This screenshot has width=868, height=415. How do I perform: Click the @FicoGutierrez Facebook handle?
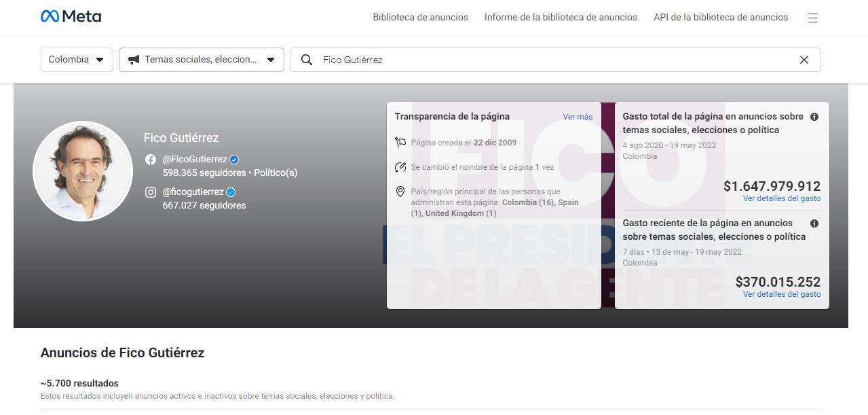point(195,160)
